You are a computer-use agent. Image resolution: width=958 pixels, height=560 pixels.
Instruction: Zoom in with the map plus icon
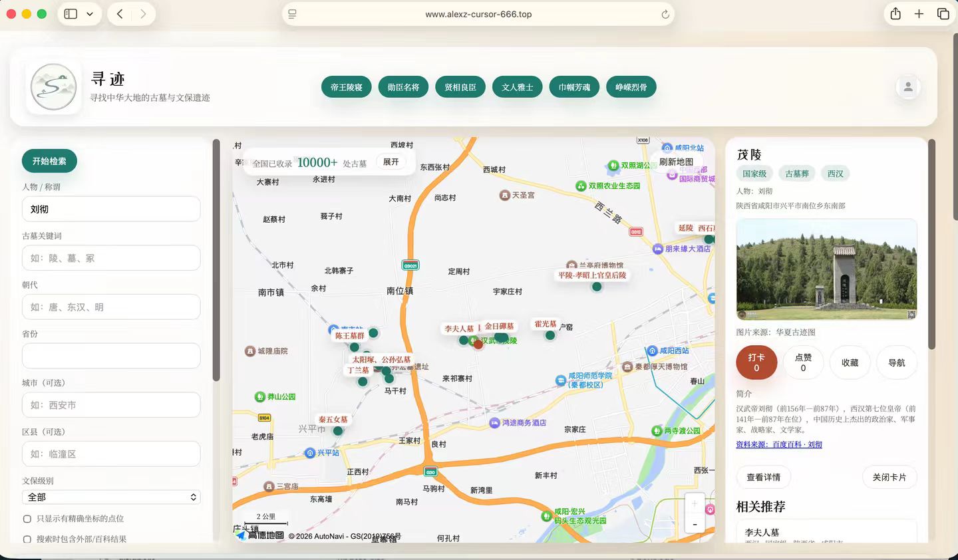[x=694, y=503]
